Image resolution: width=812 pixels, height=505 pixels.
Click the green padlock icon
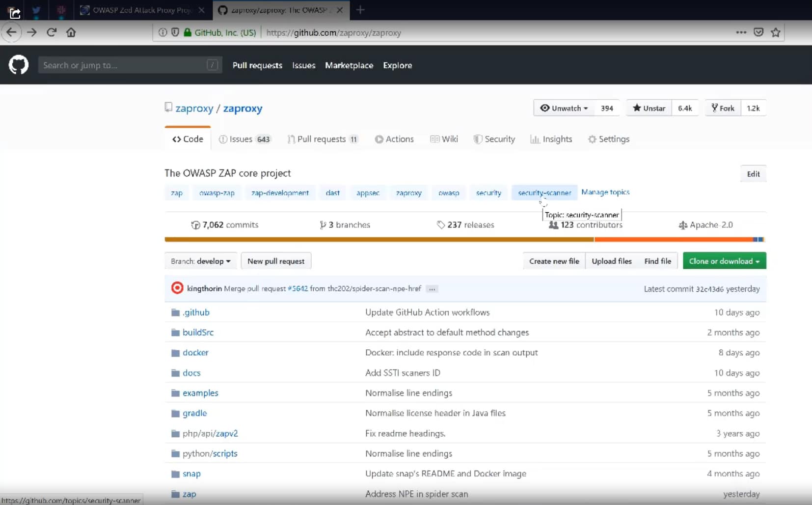click(187, 32)
